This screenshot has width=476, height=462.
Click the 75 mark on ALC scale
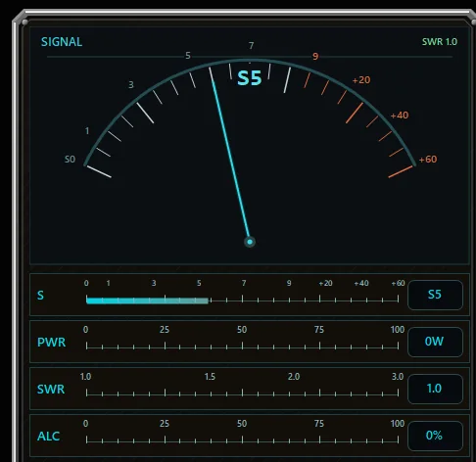pos(319,424)
